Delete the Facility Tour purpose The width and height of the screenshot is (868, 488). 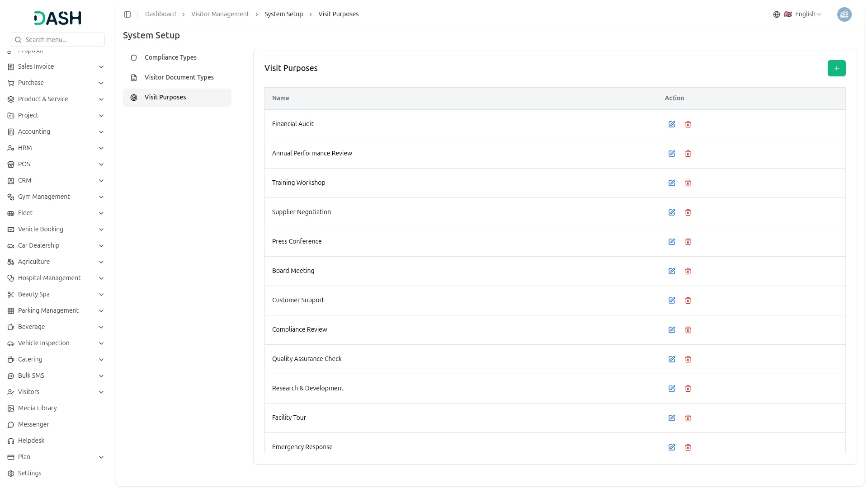pyautogui.click(x=688, y=418)
